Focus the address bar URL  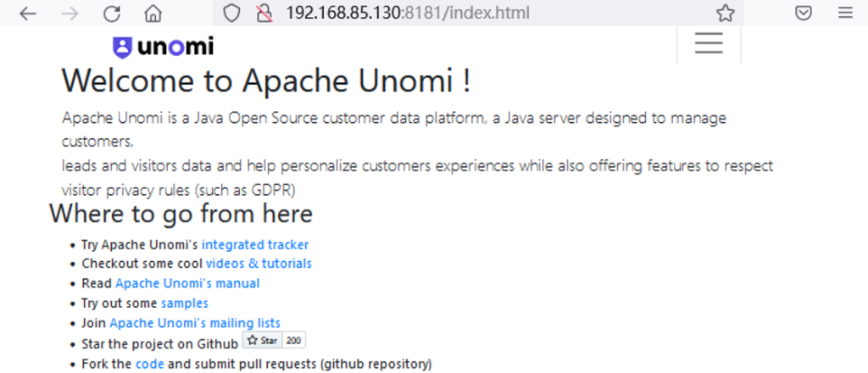point(408,14)
